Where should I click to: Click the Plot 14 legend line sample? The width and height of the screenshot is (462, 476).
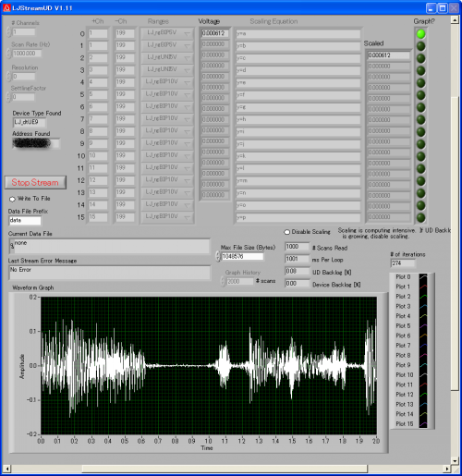click(x=423, y=414)
